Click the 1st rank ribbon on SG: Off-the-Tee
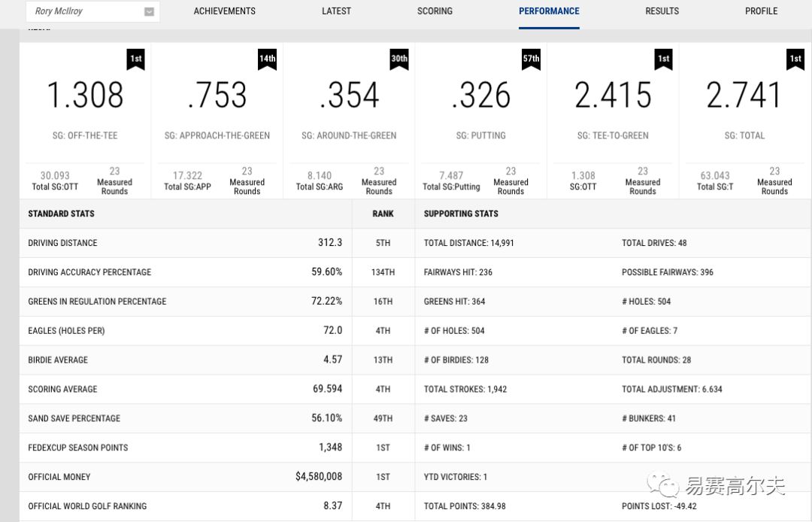The image size is (812, 522). pos(135,59)
